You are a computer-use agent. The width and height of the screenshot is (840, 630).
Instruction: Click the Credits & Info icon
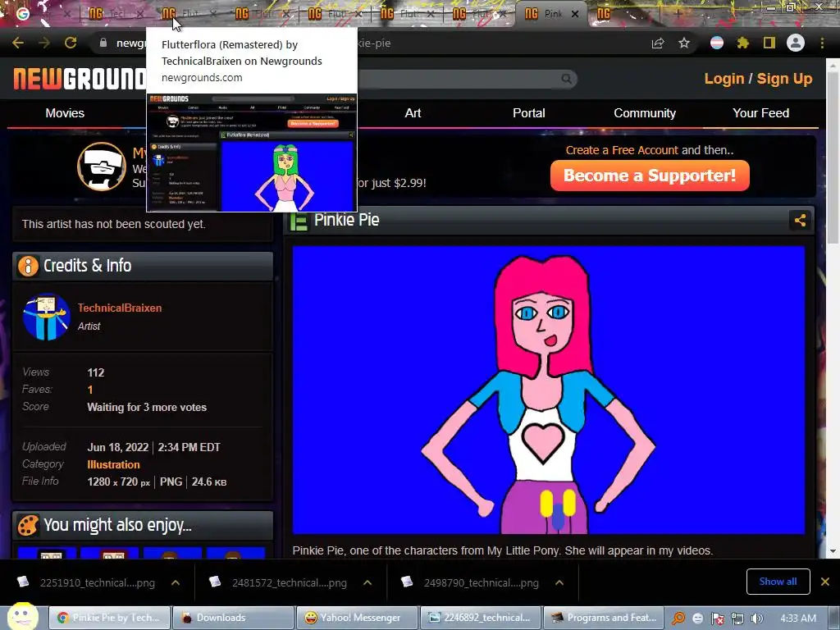point(28,266)
